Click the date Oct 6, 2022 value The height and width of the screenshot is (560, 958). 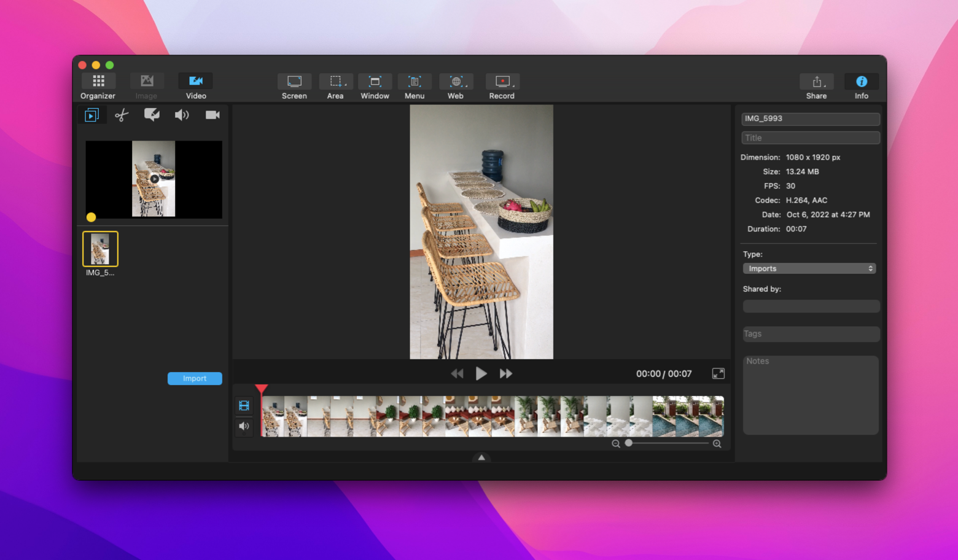828,214
